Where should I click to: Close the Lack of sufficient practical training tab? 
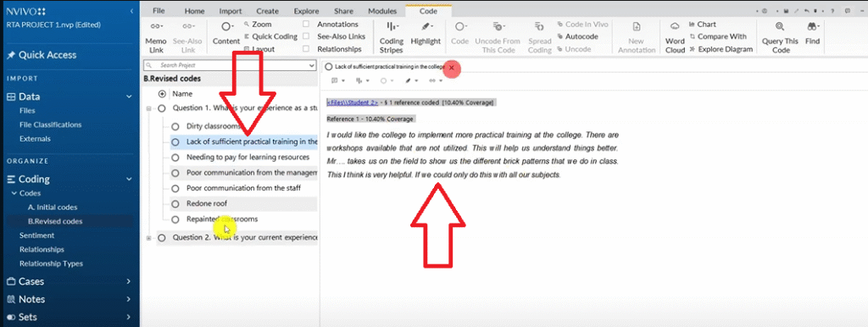(x=452, y=67)
